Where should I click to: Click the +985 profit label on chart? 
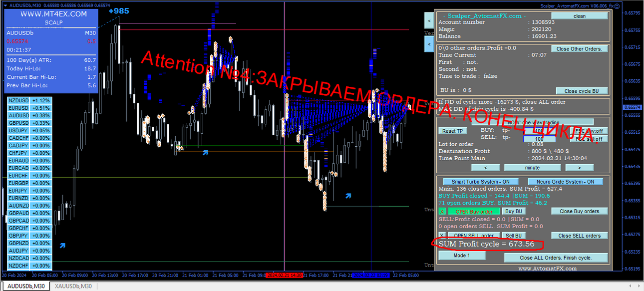(118, 11)
